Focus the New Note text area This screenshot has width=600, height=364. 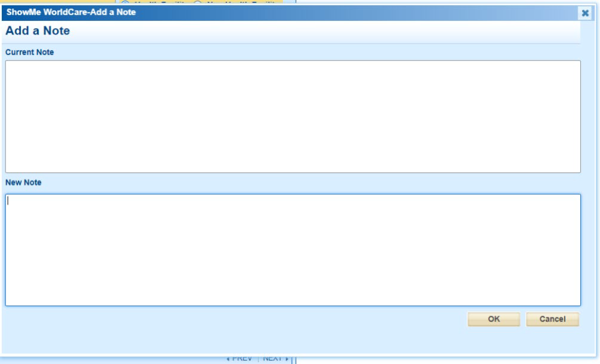293,250
